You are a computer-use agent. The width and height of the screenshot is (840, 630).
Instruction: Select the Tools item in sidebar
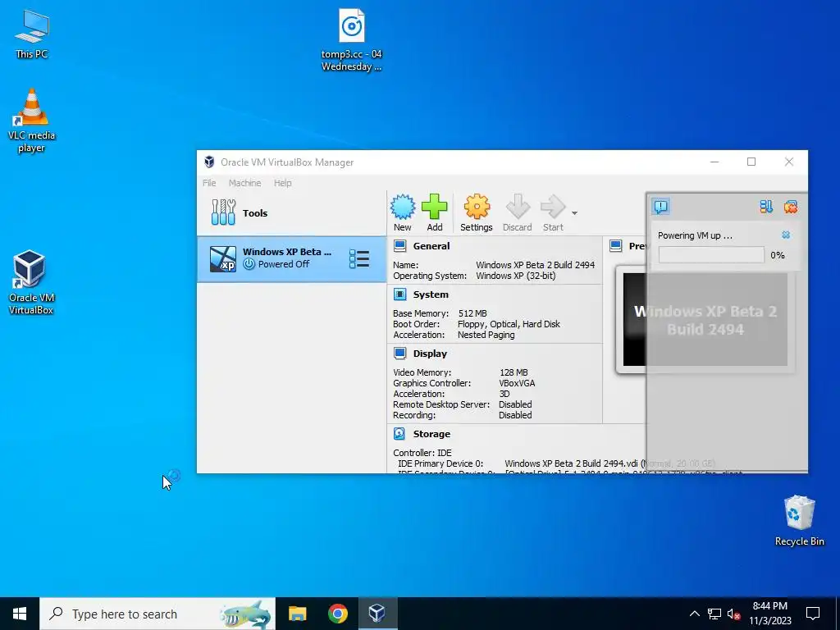pos(291,213)
